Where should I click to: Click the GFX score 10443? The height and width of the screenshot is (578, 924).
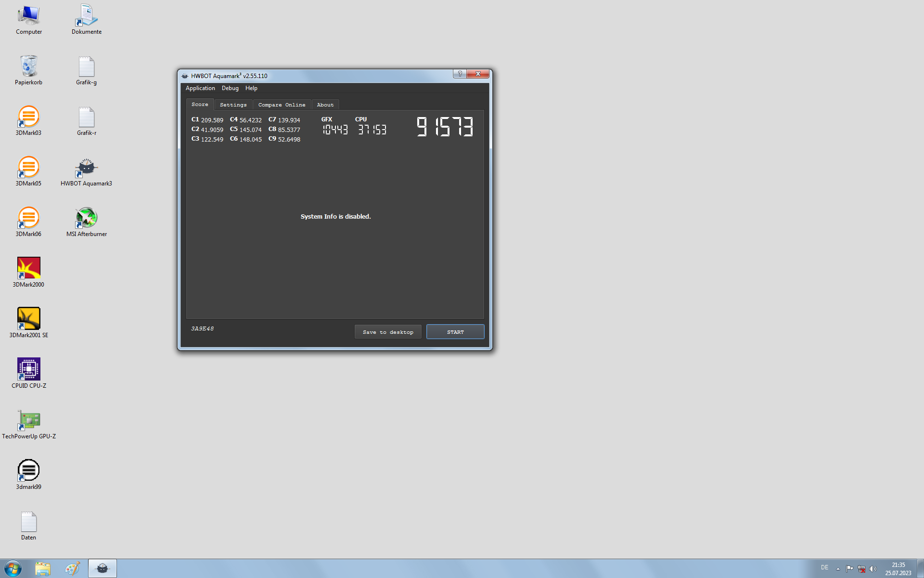click(335, 130)
